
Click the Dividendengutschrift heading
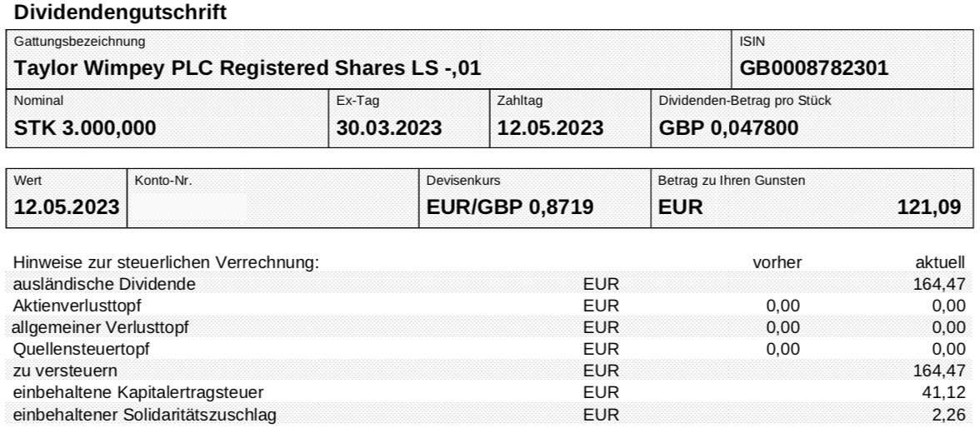tap(120, 12)
